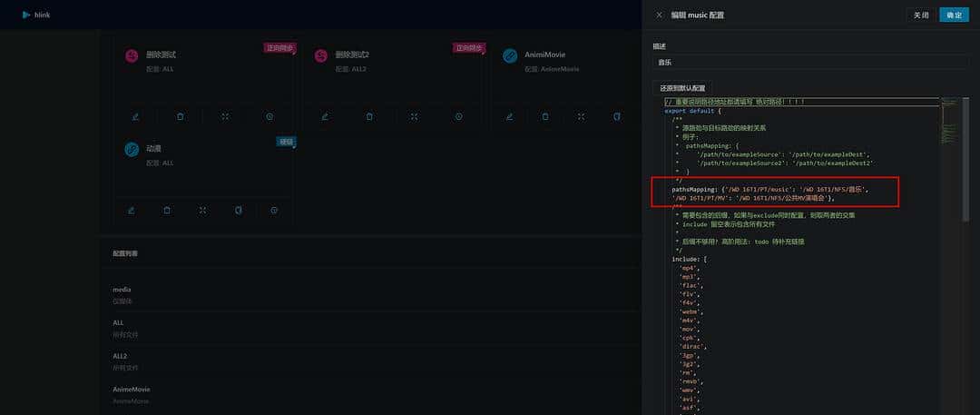This screenshot has height=415, width=980.
Task: Place cursor on the pathsMapping: { '/WD 16T1/PT/music' line
Action: (x=770, y=189)
